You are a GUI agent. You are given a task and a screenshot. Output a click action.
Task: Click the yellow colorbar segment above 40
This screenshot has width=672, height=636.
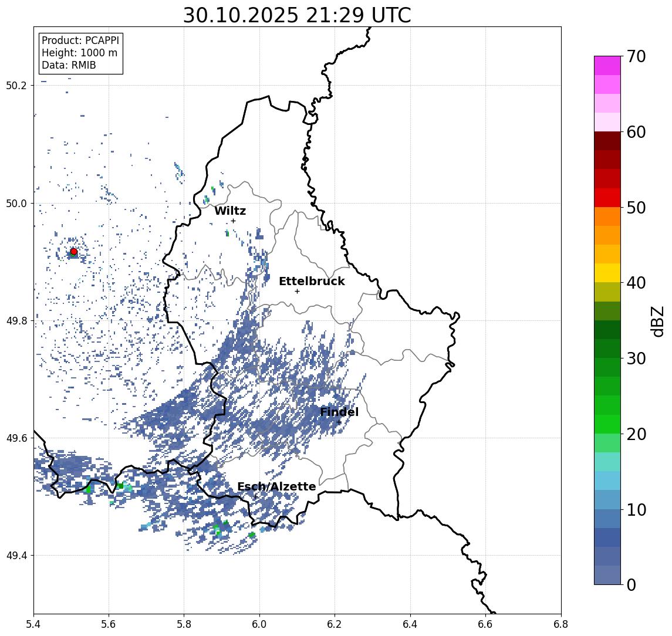tap(607, 273)
